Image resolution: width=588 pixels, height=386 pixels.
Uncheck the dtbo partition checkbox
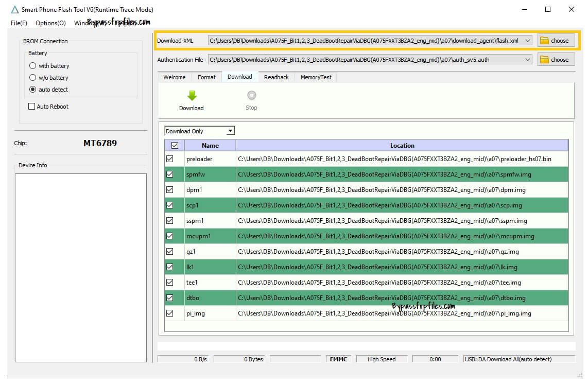point(170,298)
